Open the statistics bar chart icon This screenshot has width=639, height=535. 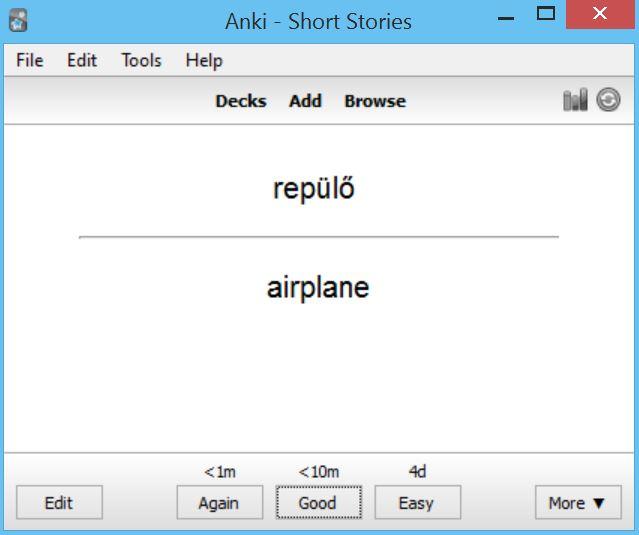click(575, 99)
